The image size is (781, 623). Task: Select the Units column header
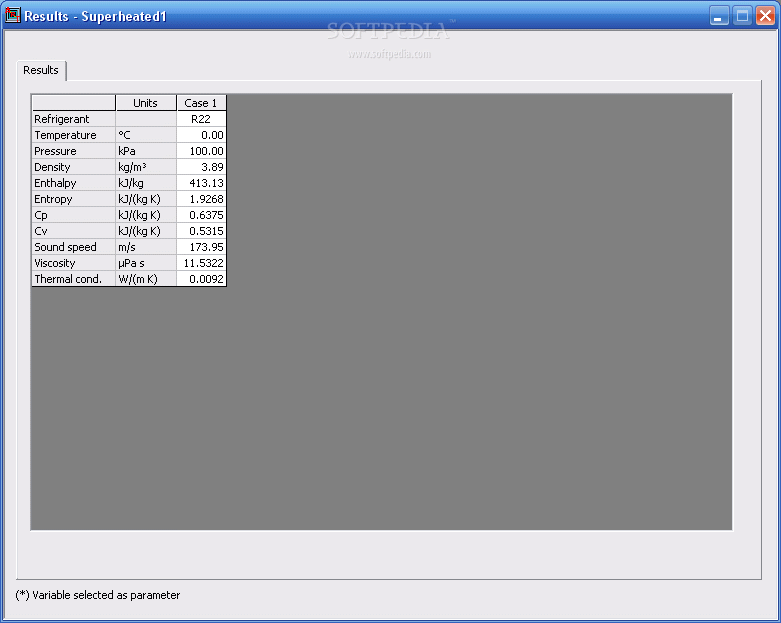click(x=146, y=103)
